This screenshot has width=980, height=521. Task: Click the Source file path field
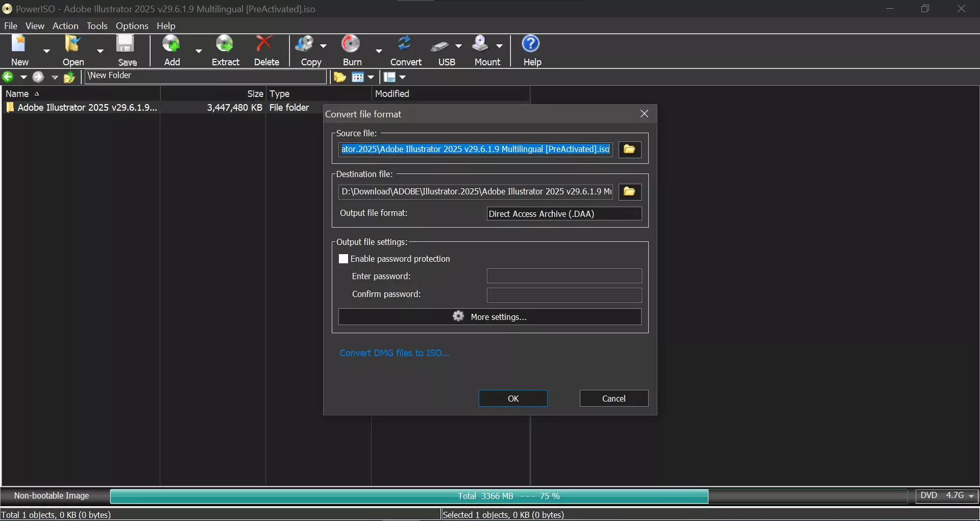(475, 149)
